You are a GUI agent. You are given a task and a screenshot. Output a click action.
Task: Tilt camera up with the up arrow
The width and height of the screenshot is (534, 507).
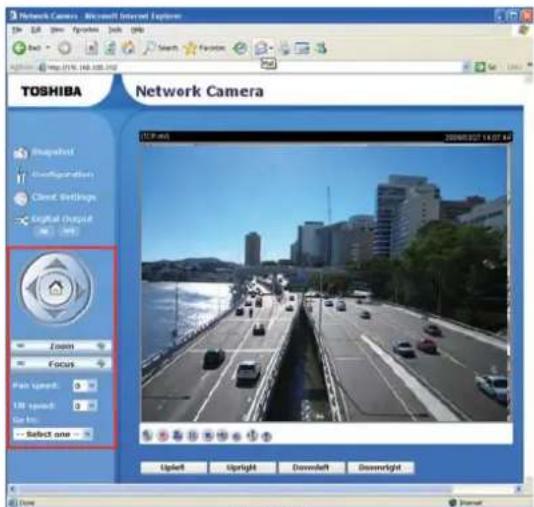pyautogui.click(x=56, y=263)
